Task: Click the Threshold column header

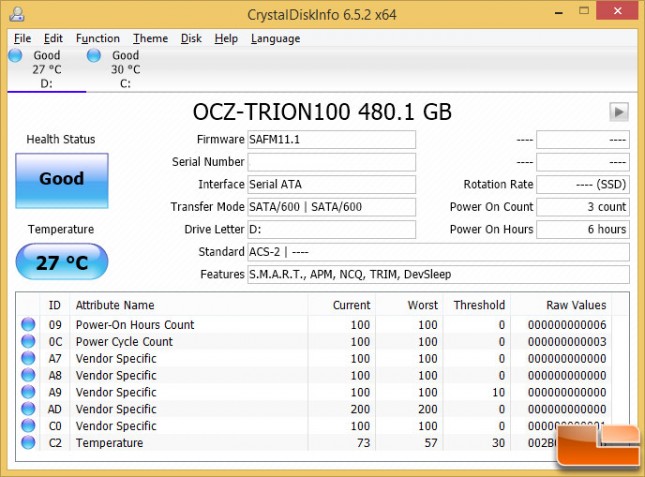Action: point(477,305)
